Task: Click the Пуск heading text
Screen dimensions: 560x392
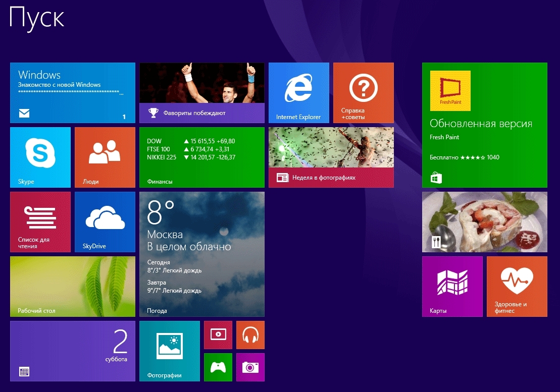Action: [x=37, y=18]
